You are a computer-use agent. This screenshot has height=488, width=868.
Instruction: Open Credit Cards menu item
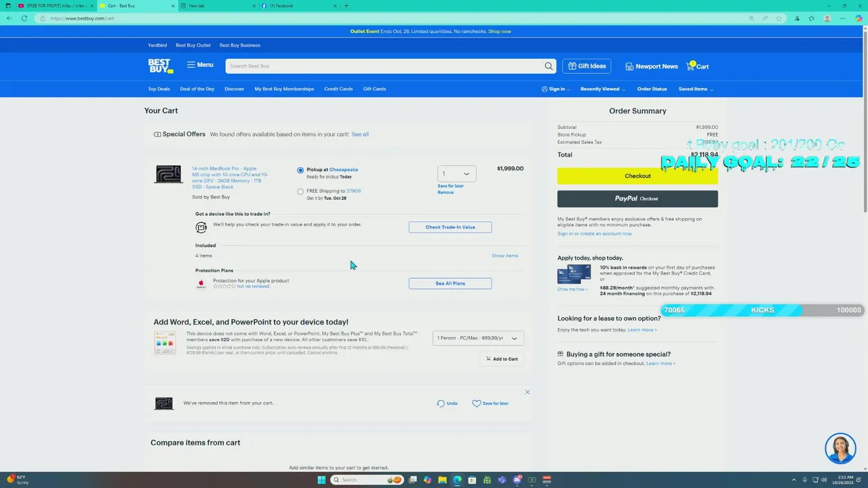[338, 89]
